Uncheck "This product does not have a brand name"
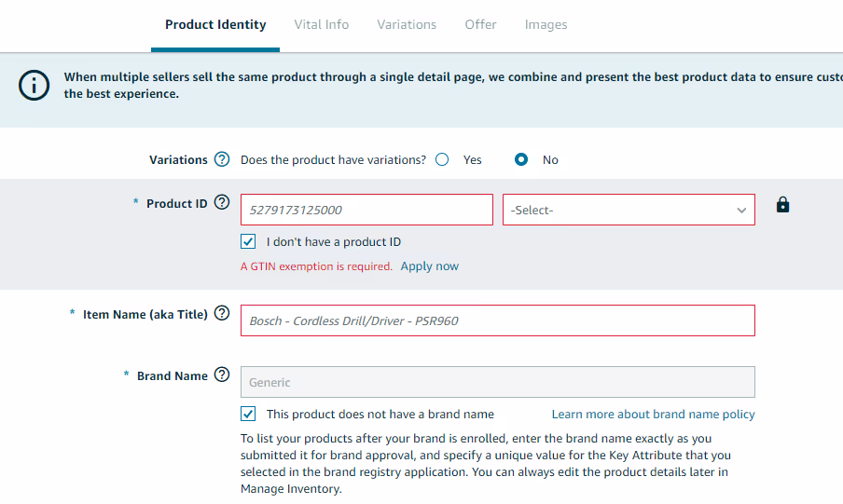The width and height of the screenshot is (843, 504). tap(248, 414)
